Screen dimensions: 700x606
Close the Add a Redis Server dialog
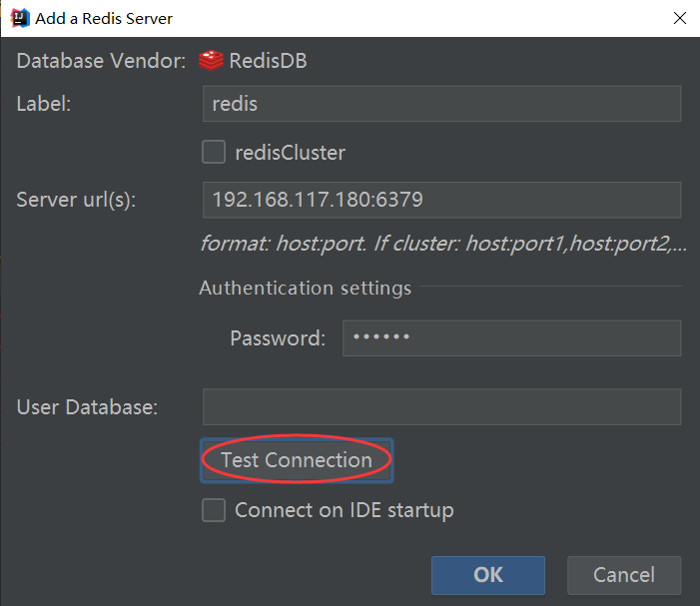tap(679, 18)
